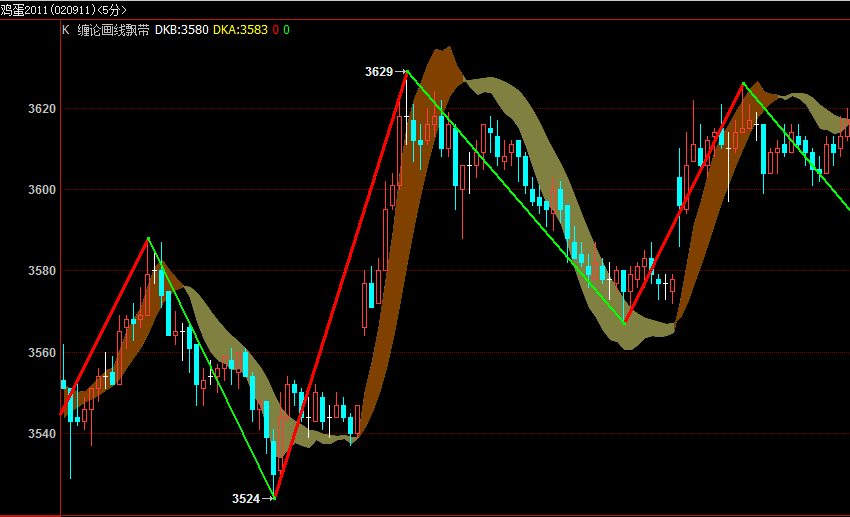850x517 pixels.
Task: Click the 3580 price axis label
Action: [42, 270]
